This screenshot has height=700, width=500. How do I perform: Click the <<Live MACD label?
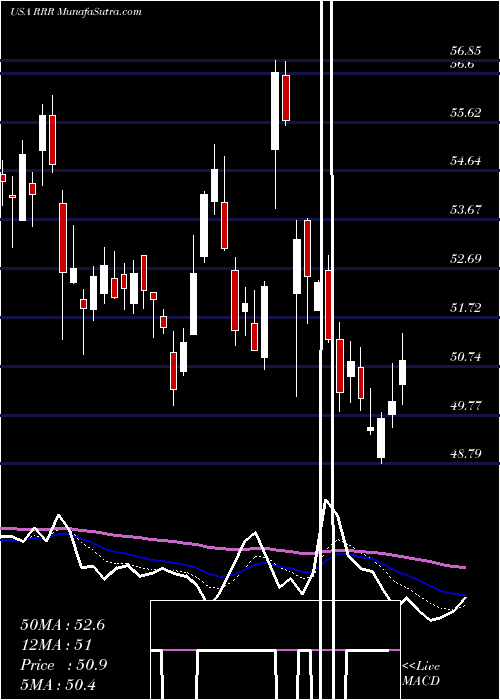coord(421,674)
